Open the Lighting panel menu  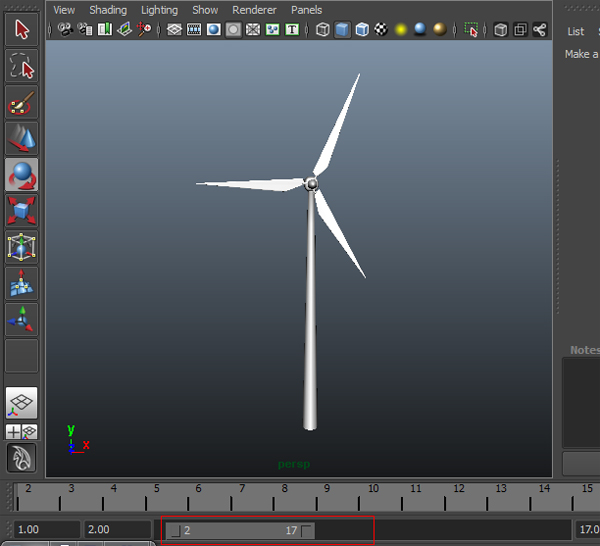[160, 10]
